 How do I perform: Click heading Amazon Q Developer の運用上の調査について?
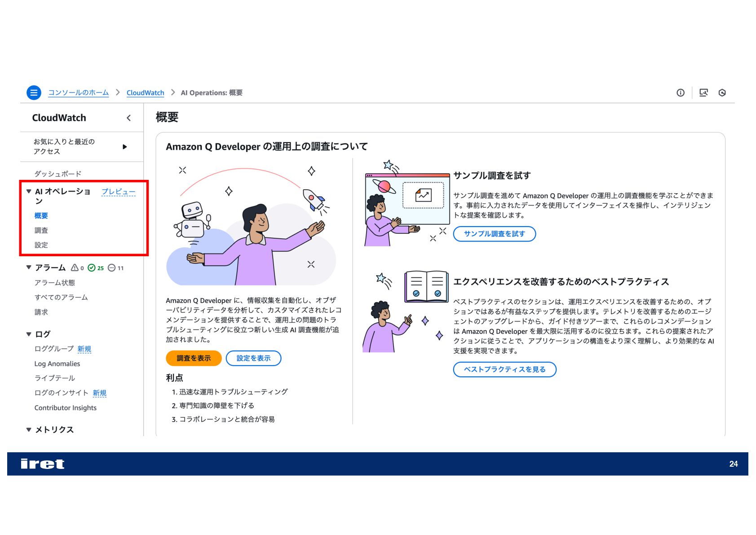point(267,147)
